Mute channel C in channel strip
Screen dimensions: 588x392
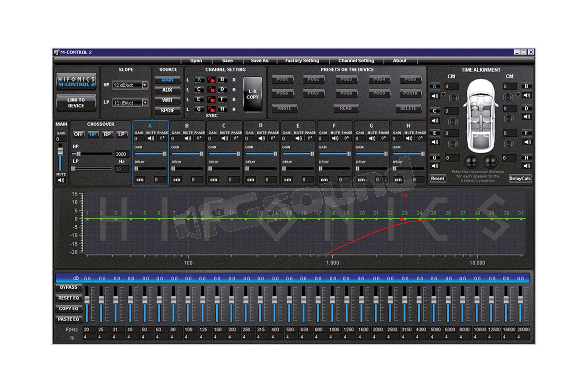(225, 138)
